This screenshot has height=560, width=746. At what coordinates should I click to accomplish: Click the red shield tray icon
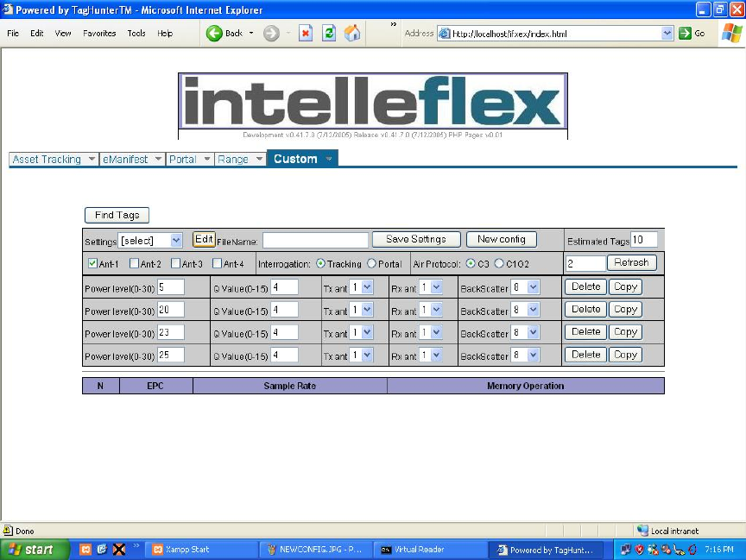tap(640, 550)
